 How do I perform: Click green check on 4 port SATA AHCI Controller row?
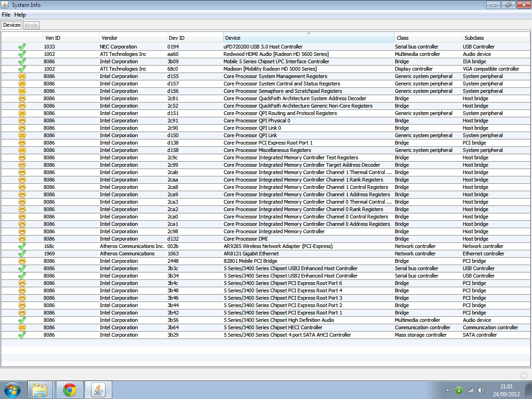click(22, 335)
